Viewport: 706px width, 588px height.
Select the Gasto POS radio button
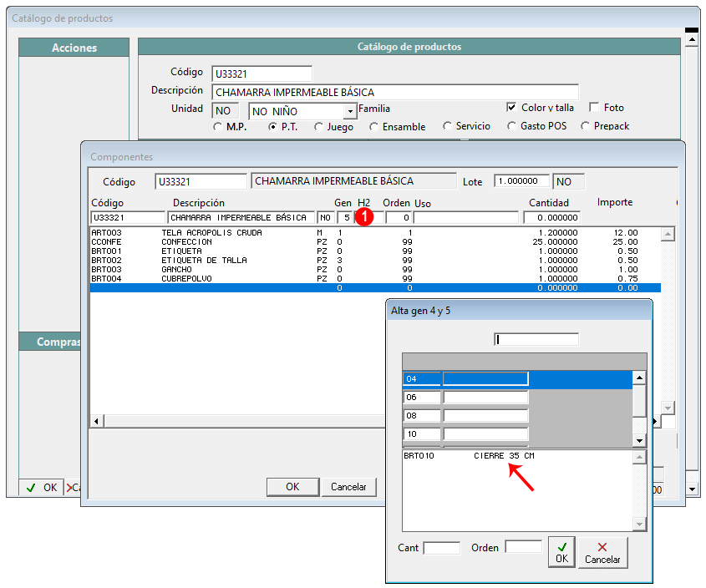tap(511, 126)
